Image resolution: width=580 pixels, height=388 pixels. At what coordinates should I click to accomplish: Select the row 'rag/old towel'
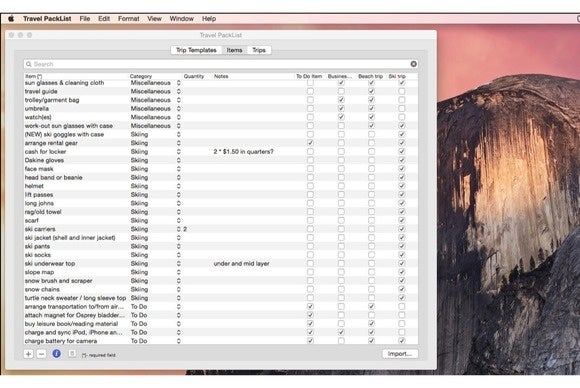(x=221, y=212)
